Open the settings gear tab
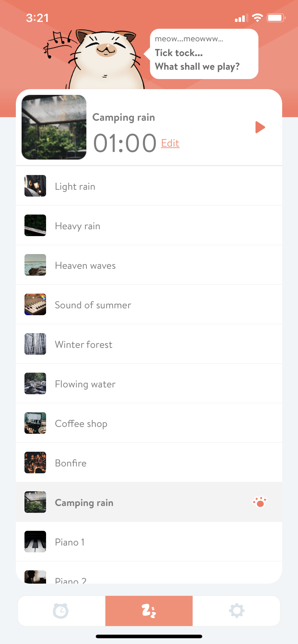The height and width of the screenshot is (644, 298). coord(236,611)
